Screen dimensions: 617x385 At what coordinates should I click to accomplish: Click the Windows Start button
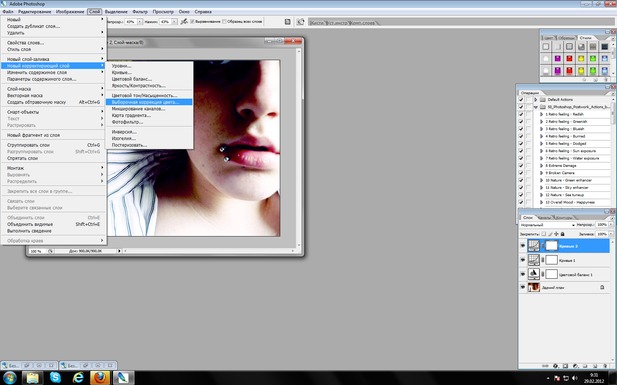[x=9, y=378]
